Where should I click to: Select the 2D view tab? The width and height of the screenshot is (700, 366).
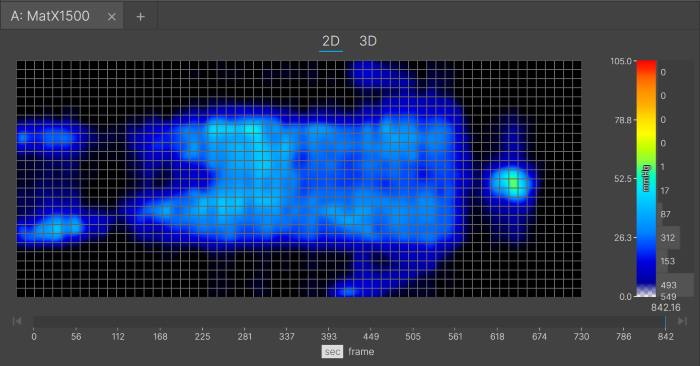[331, 41]
